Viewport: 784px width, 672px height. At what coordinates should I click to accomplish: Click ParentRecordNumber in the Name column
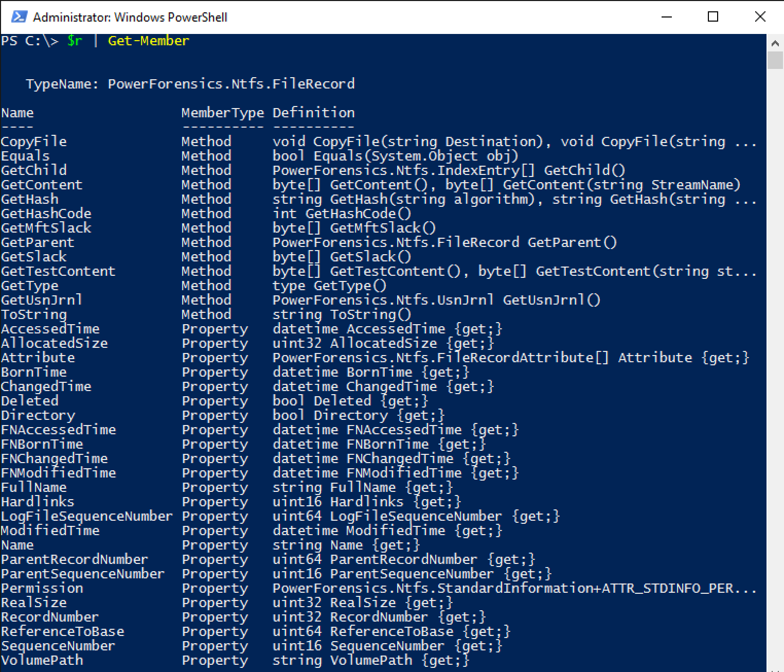pos(75,559)
